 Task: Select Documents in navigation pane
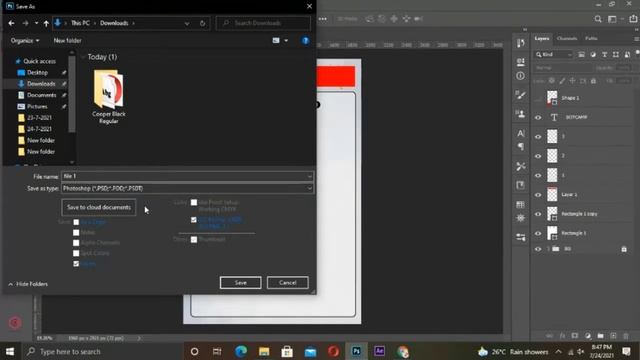(x=41, y=95)
